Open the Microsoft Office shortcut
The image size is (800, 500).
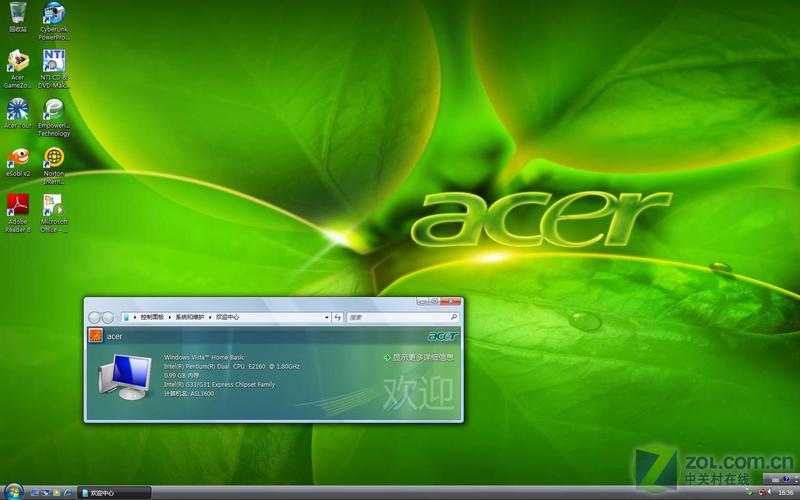pos(54,213)
